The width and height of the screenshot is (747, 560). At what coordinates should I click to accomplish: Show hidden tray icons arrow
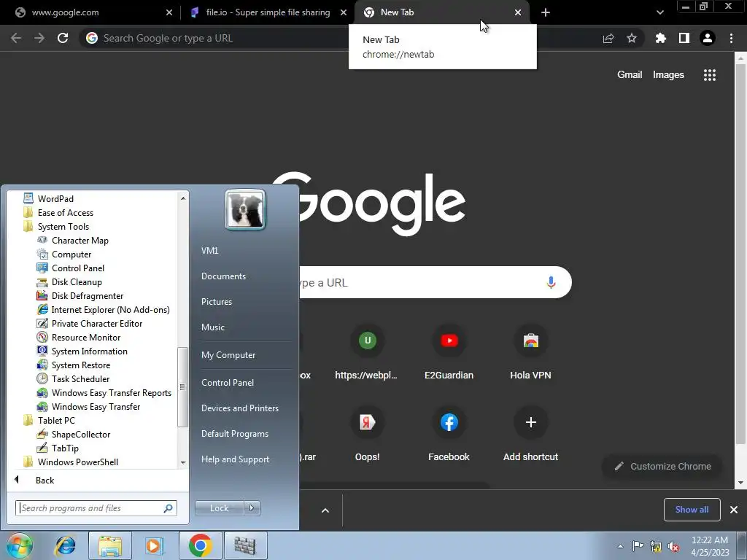point(620,546)
